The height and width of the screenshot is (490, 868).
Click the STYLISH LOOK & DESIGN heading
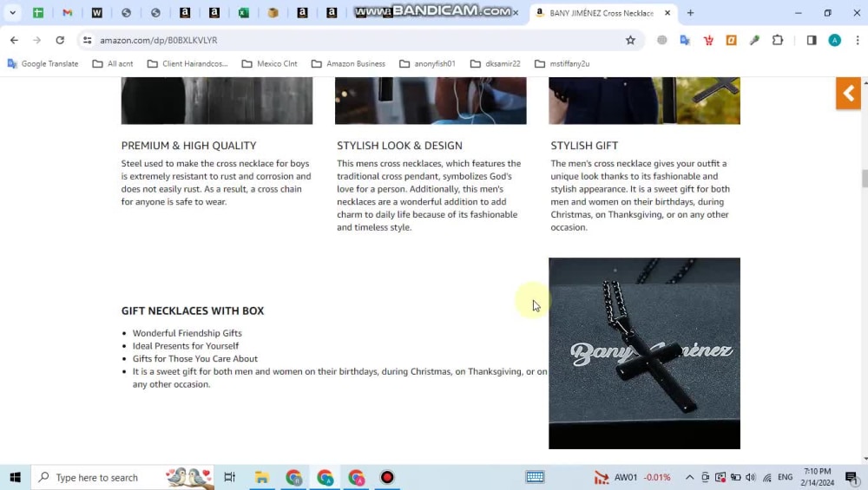click(x=399, y=146)
